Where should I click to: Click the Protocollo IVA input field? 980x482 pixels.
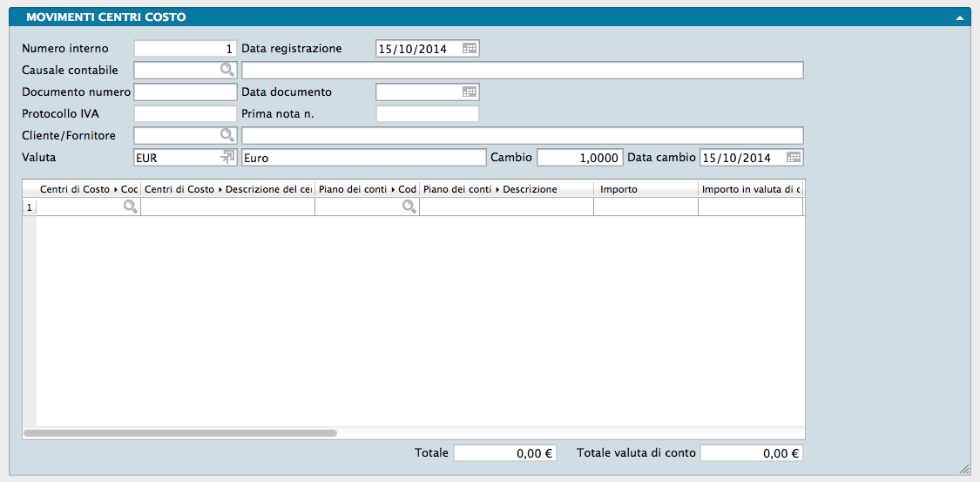tap(185, 113)
